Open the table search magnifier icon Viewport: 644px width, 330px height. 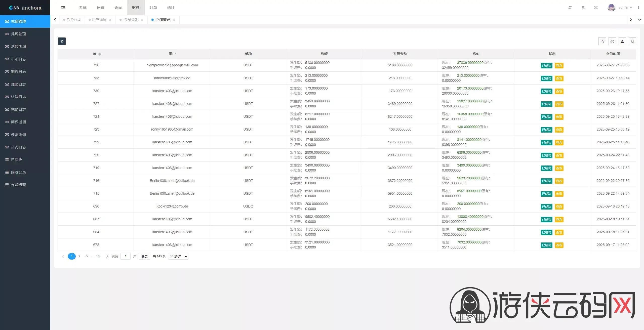point(632,42)
